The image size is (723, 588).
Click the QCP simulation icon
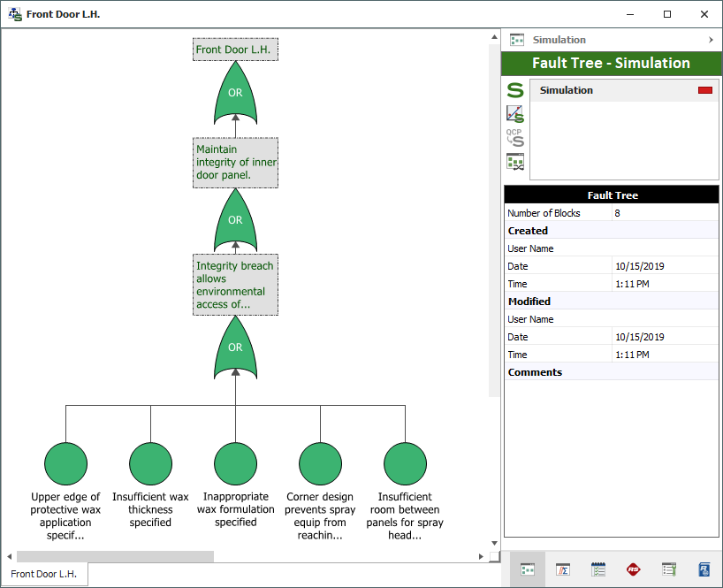[x=514, y=137]
